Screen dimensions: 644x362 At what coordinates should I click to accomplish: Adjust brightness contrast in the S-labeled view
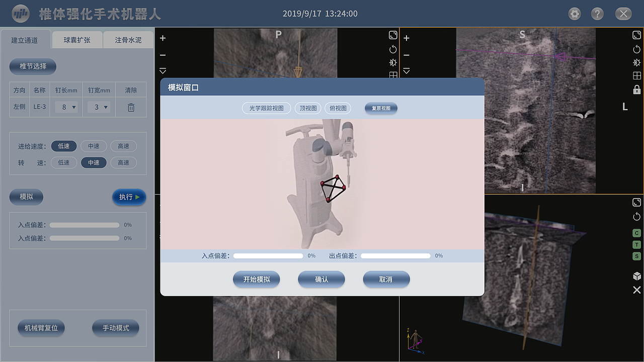(x=636, y=63)
